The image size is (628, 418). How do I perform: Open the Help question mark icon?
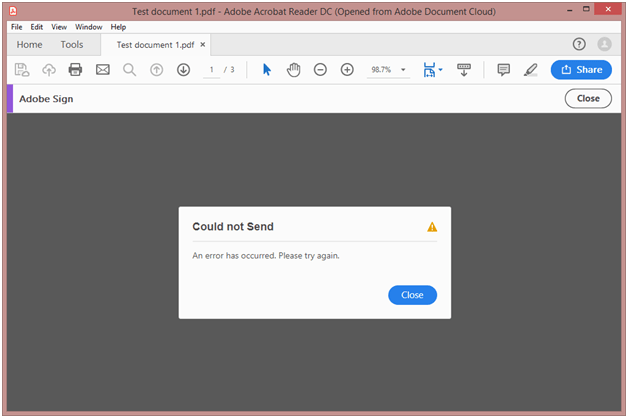pos(579,44)
